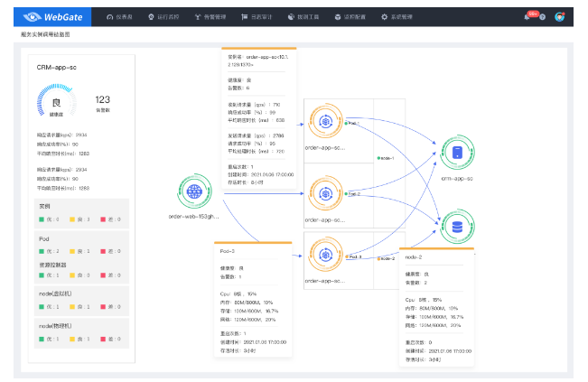Select the order-web globe node icon
This screenshot has height=382, width=588.
point(194,191)
